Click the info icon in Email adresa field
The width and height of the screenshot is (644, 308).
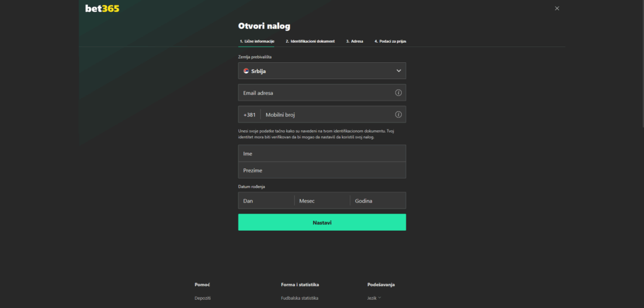(x=398, y=93)
